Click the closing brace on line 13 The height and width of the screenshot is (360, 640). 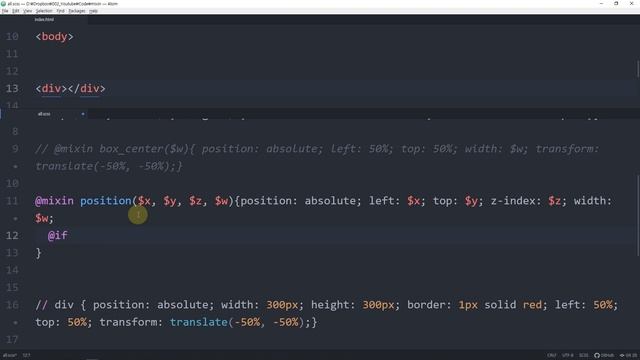click(38, 253)
